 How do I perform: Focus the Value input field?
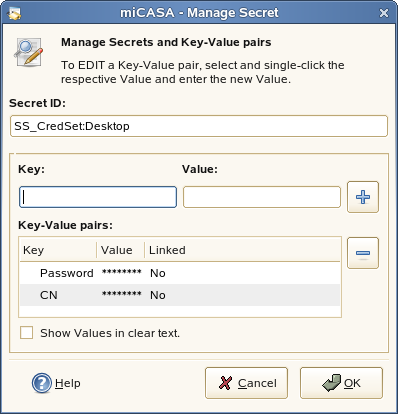262,197
